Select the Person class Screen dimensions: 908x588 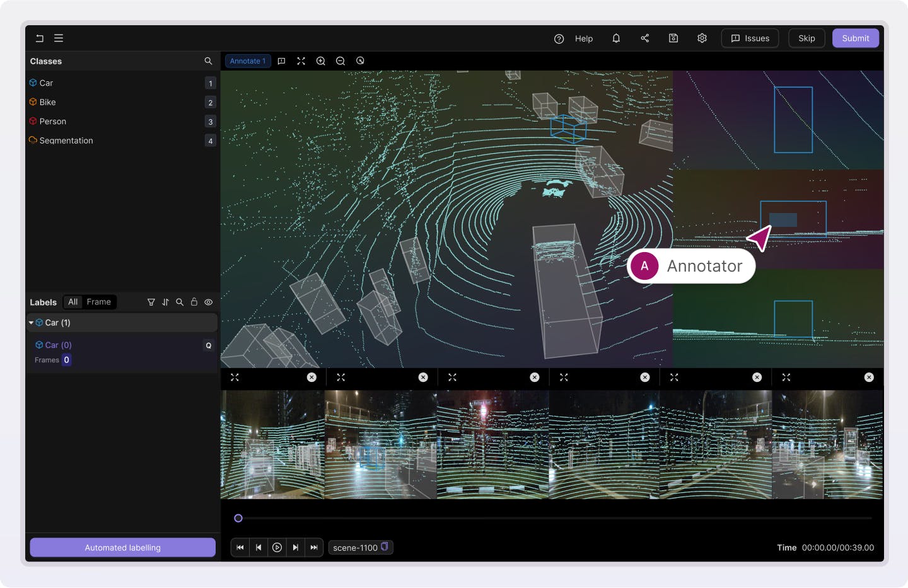pos(53,122)
